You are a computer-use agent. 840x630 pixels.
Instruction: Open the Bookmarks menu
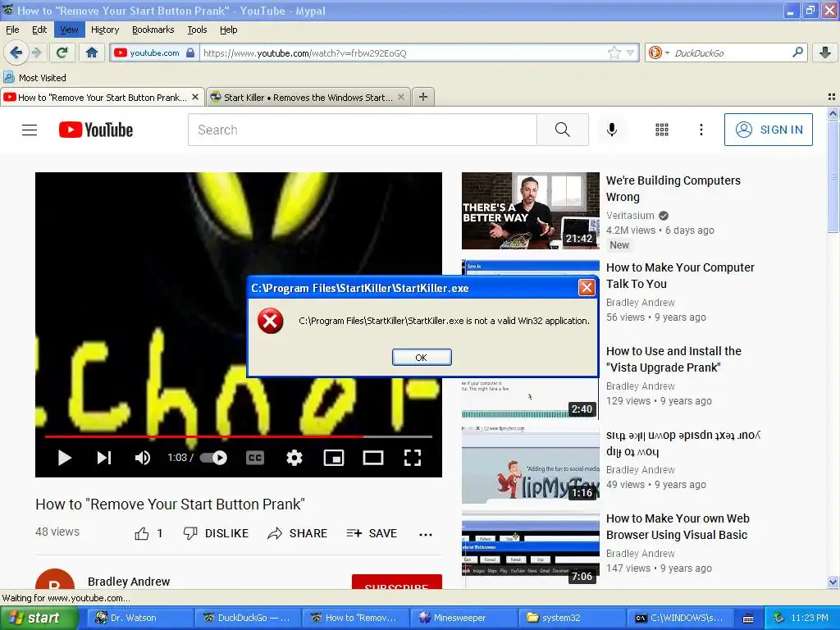153,30
